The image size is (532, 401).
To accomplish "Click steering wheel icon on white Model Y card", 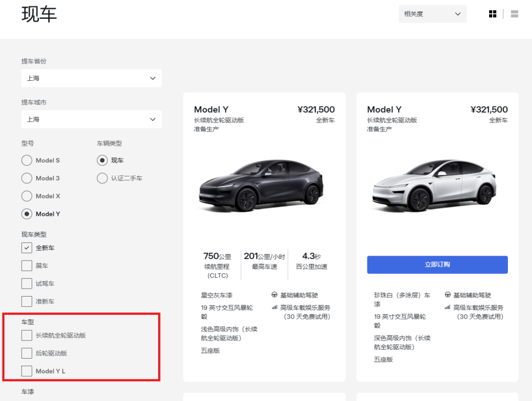I will click(447, 295).
